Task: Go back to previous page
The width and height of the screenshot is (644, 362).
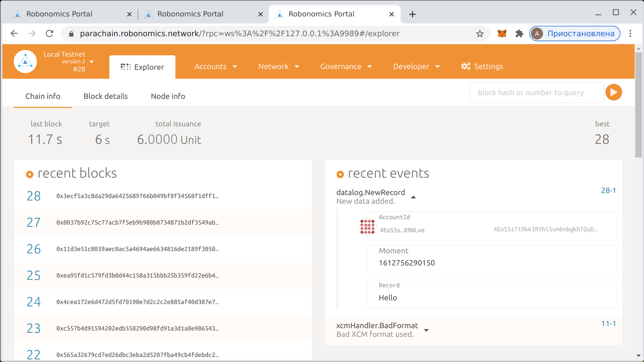Action: [x=14, y=34]
